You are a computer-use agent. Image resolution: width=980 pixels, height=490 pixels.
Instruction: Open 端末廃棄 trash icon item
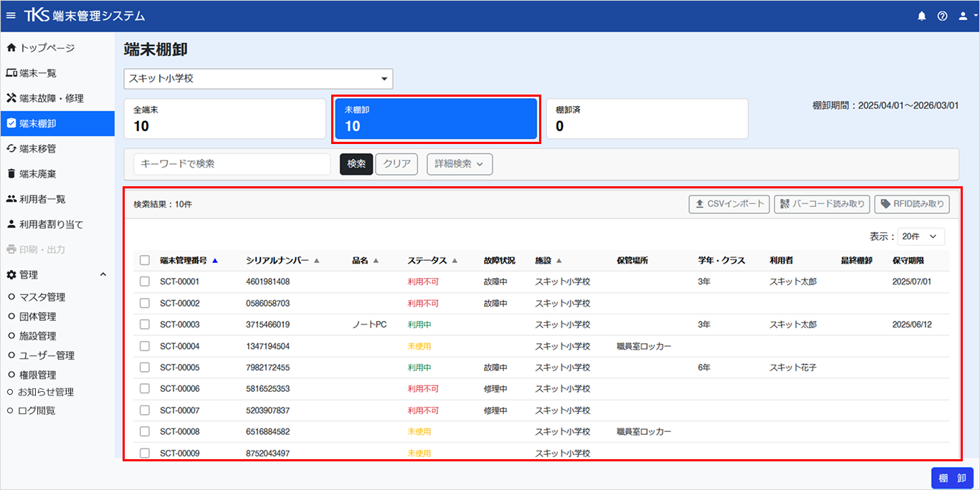(11, 173)
